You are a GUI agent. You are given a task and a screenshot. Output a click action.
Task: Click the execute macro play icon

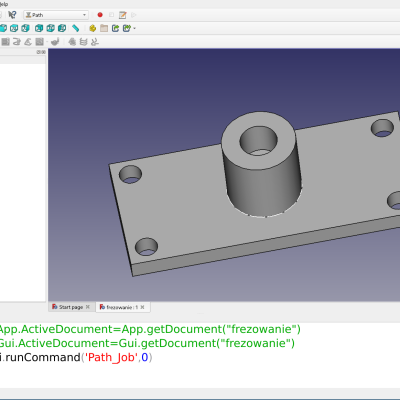(x=134, y=15)
